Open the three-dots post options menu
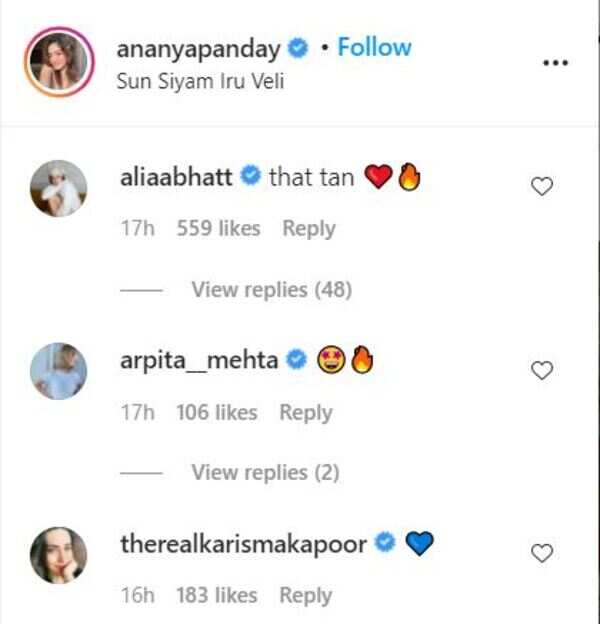Image resolution: width=600 pixels, height=624 pixels. pos(555,62)
